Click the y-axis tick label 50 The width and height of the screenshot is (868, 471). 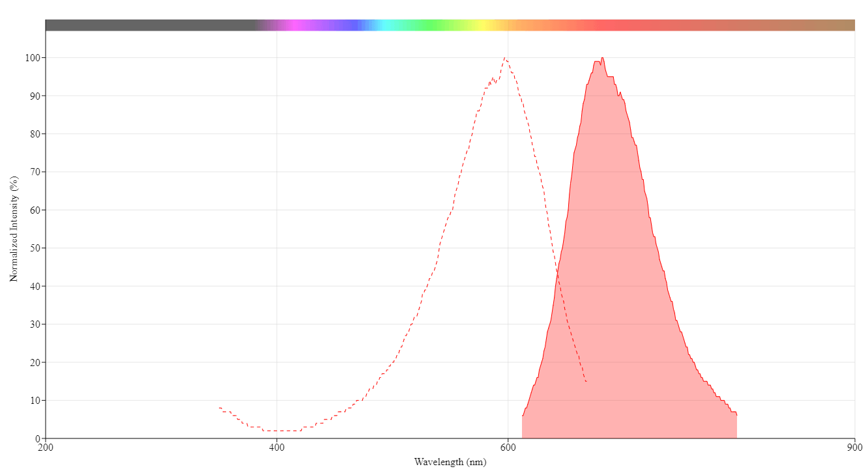click(35, 248)
